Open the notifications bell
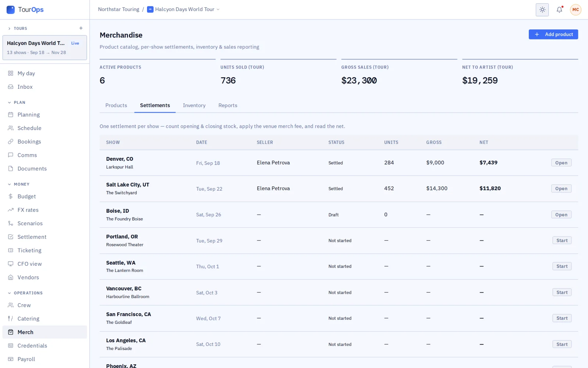Viewport: 588px width, 368px height. pos(559,10)
